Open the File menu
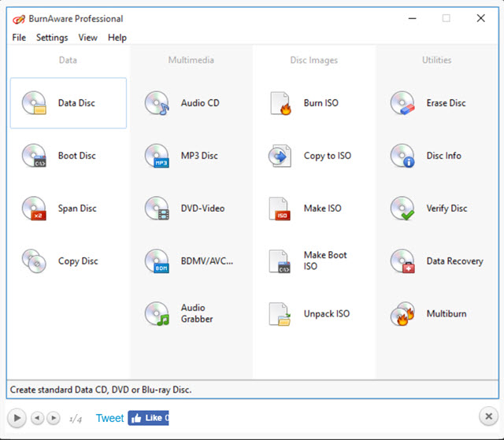Viewport: 504px width, 440px height. point(19,38)
